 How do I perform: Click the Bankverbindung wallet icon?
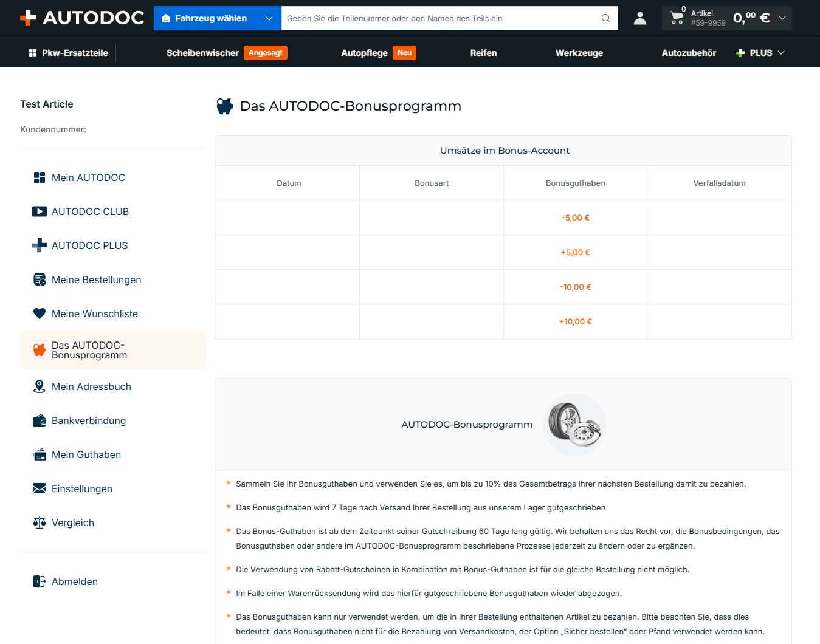click(40, 420)
